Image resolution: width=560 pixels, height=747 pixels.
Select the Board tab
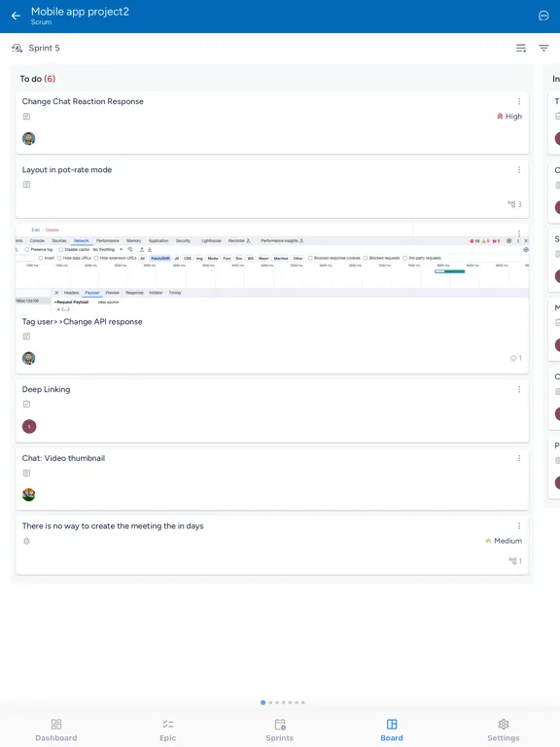coord(392,729)
